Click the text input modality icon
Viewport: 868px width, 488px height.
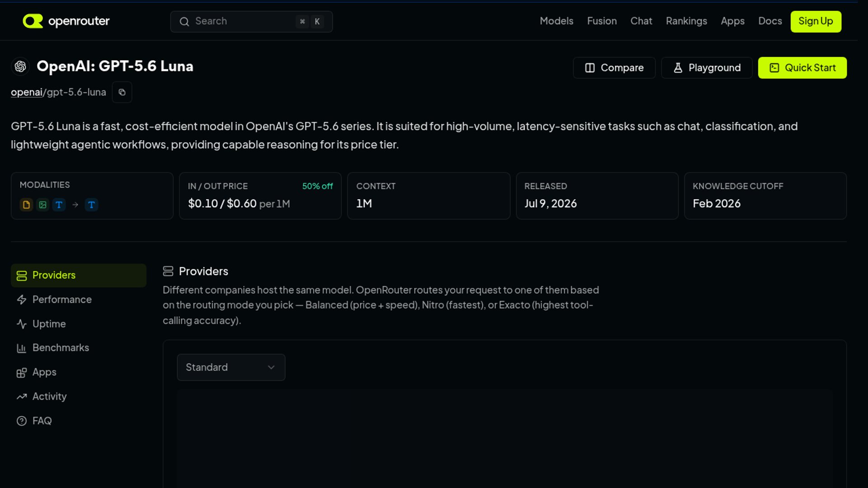tap(59, 205)
